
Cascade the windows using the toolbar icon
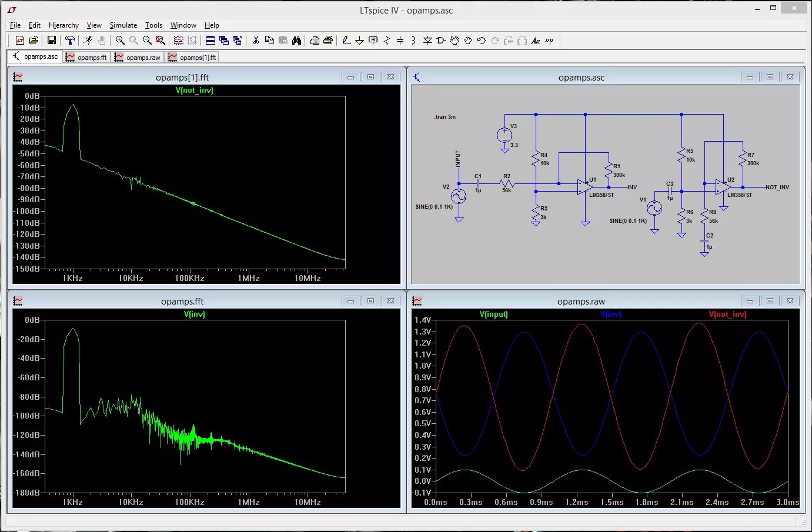pos(223,41)
